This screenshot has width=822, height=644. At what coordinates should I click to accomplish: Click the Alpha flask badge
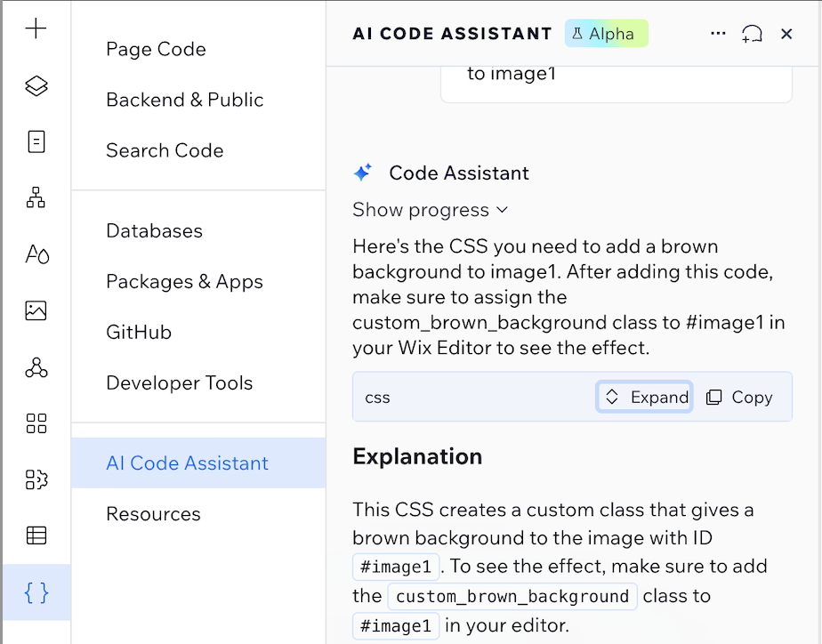[606, 34]
